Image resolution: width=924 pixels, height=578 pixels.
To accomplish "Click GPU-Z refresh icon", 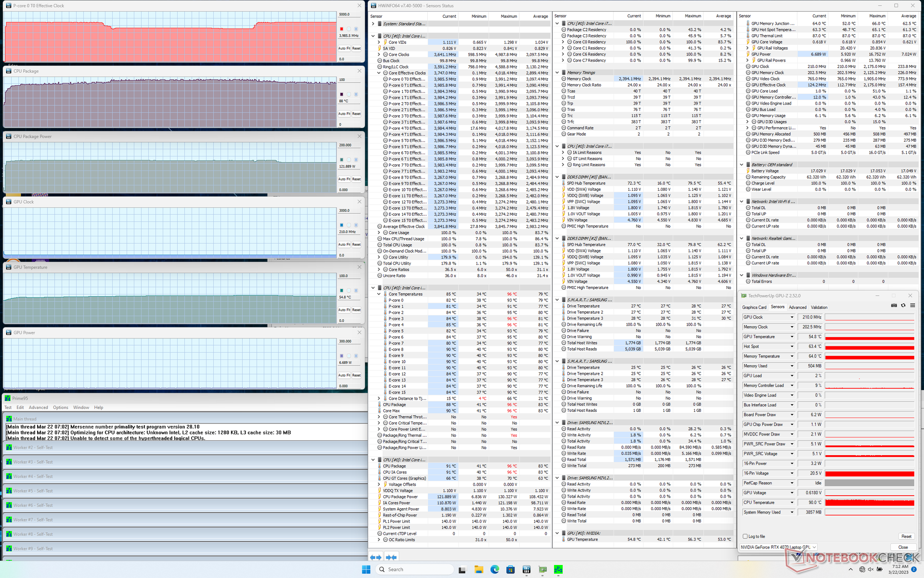I will click(x=903, y=305).
